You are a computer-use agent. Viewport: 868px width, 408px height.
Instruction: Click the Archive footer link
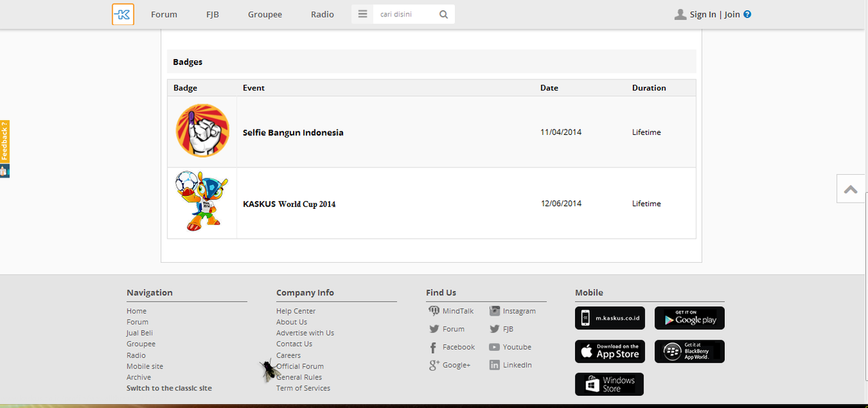coord(139,378)
